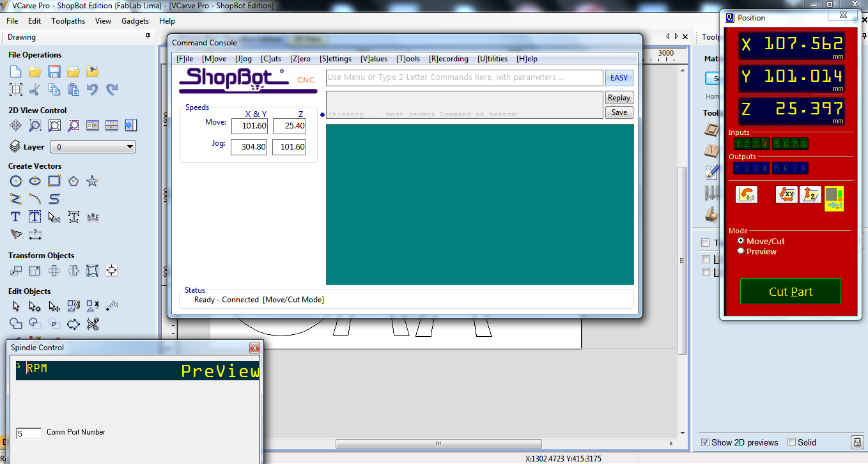
Task: Click the XY move icon in Position
Action: pos(787,195)
